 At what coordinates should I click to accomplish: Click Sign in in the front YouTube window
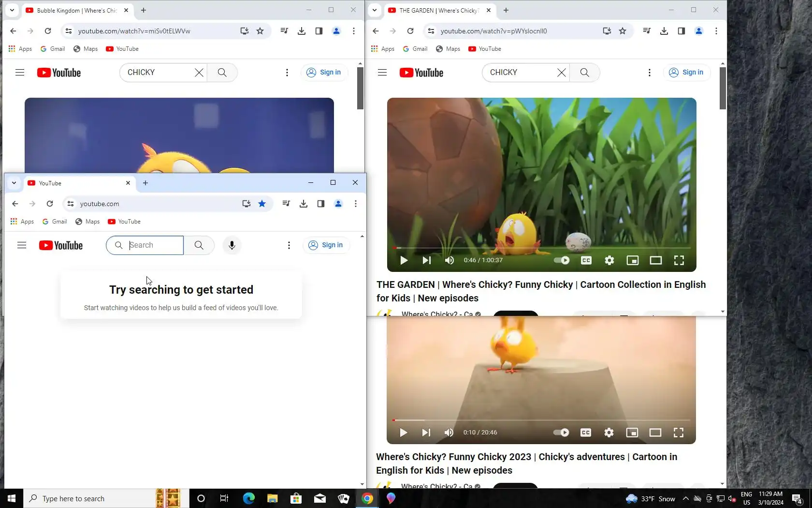pos(326,245)
